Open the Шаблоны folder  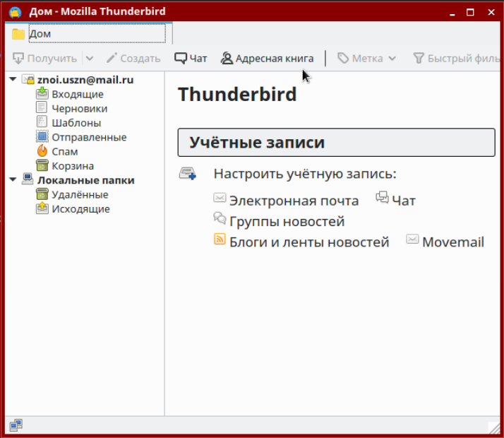[x=76, y=123]
